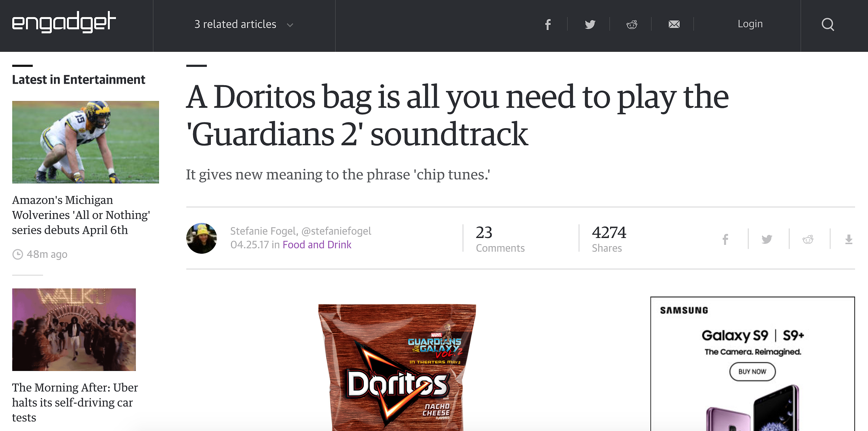Share via Facebook icon in header
868x431 pixels.
(547, 24)
